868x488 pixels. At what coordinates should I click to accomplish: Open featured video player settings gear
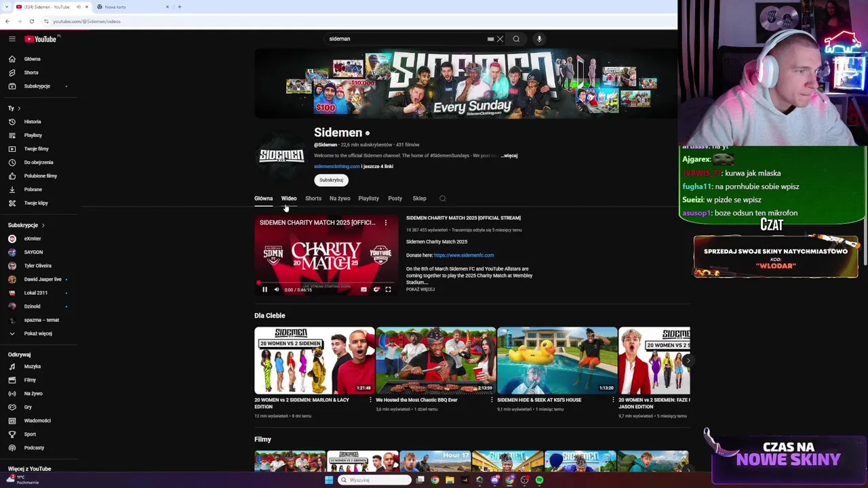coord(376,289)
